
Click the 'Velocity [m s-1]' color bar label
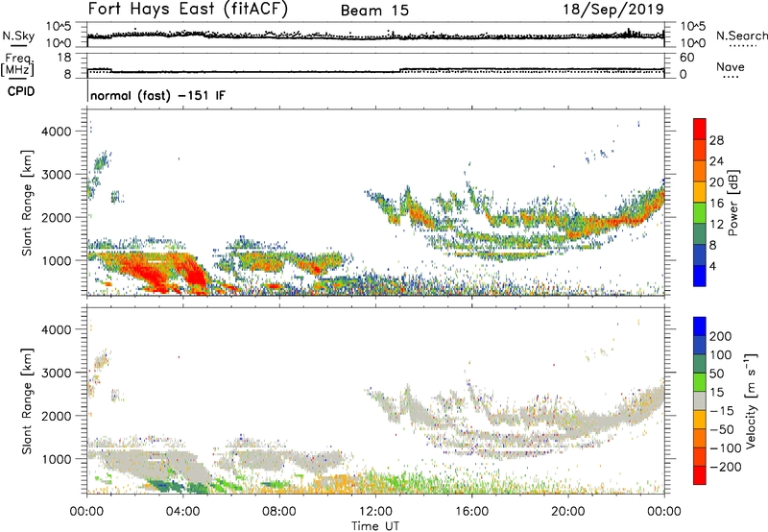pyautogui.click(x=751, y=400)
